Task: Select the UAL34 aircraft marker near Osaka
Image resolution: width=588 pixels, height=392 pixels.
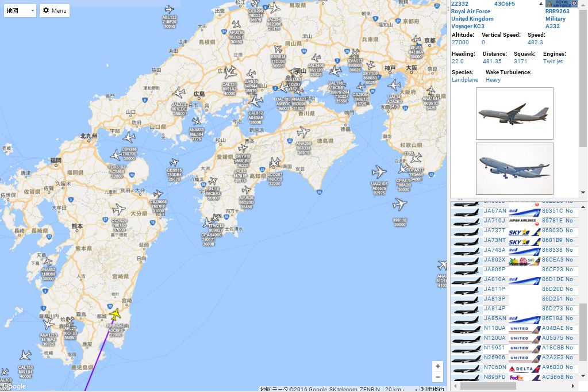Action: coord(394,85)
